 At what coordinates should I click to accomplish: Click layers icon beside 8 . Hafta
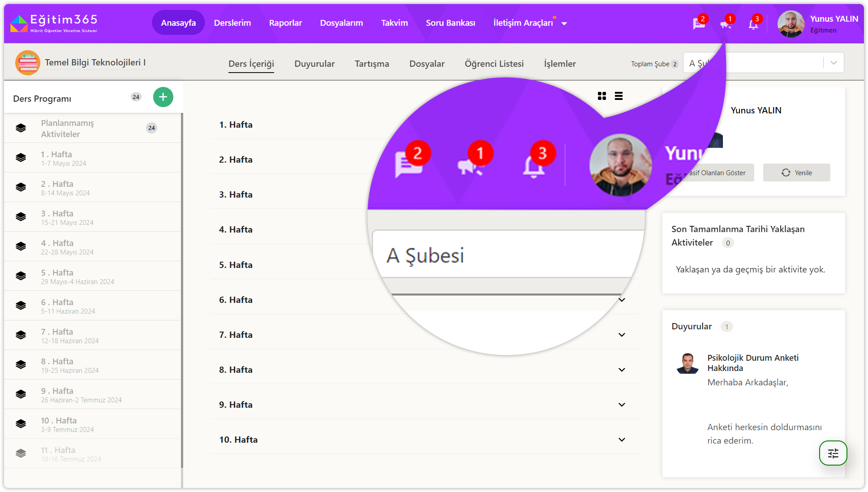click(21, 365)
